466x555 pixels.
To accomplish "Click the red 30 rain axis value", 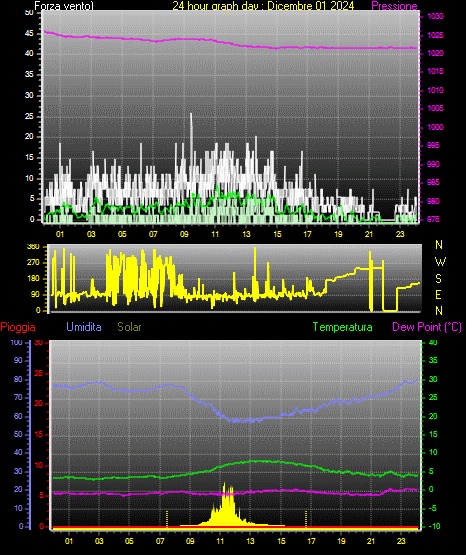I will 39,342.
